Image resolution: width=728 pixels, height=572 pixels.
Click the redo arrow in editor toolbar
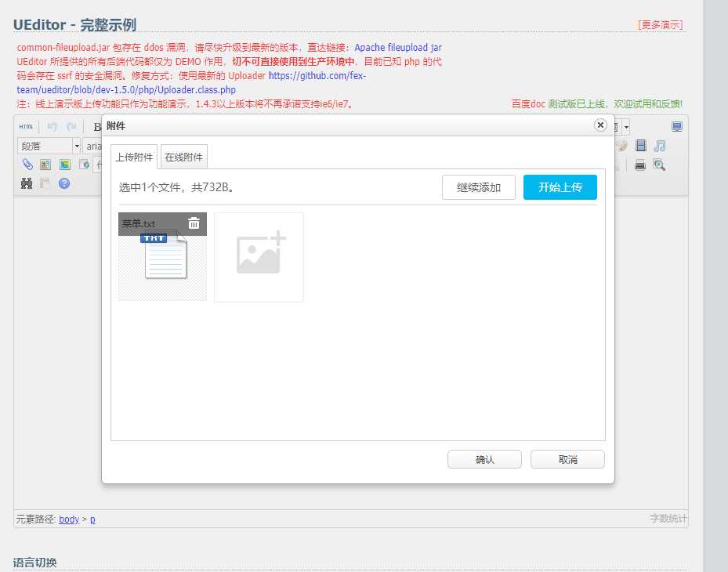[71, 126]
